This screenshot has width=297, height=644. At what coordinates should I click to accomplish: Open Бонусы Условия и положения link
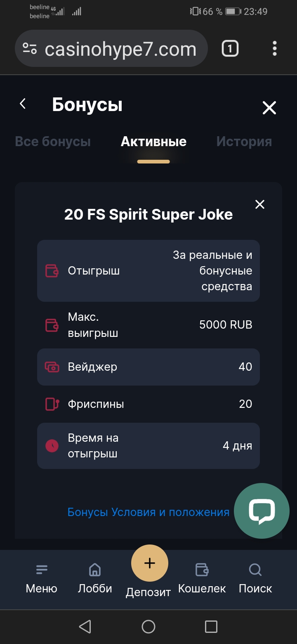click(x=148, y=512)
